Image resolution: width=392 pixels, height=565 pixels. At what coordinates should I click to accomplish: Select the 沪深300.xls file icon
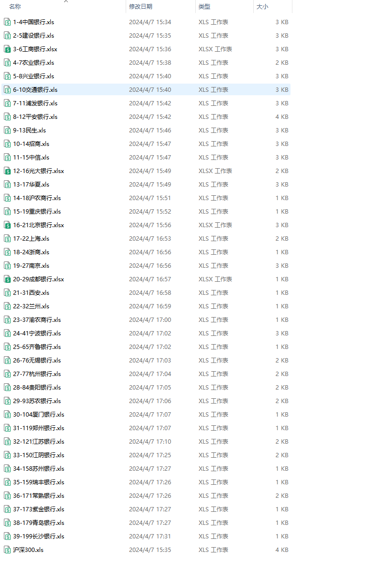point(7,550)
